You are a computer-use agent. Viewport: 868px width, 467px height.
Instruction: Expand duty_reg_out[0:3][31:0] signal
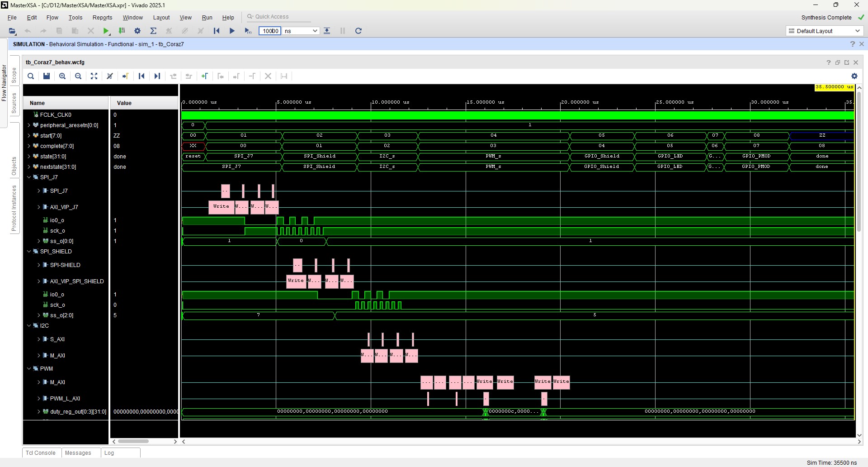(39, 411)
